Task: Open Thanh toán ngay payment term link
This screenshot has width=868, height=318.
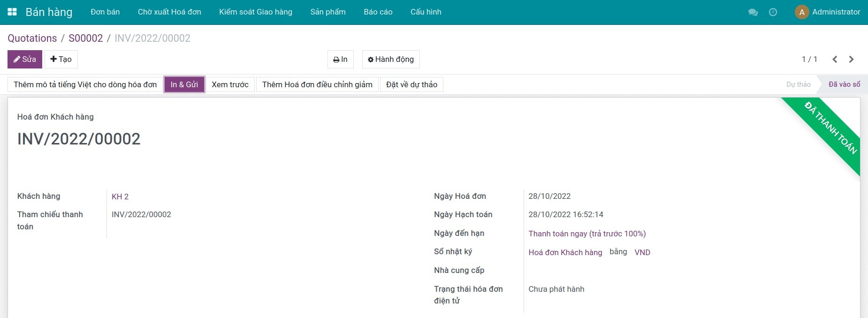Action: point(587,234)
